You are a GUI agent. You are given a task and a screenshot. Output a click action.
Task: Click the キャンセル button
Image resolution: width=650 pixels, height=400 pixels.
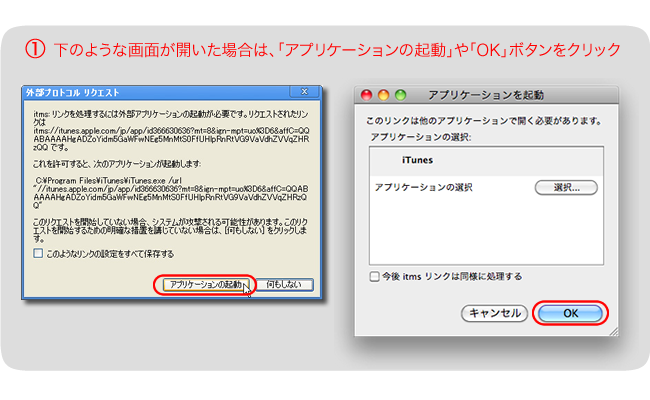coord(493,313)
